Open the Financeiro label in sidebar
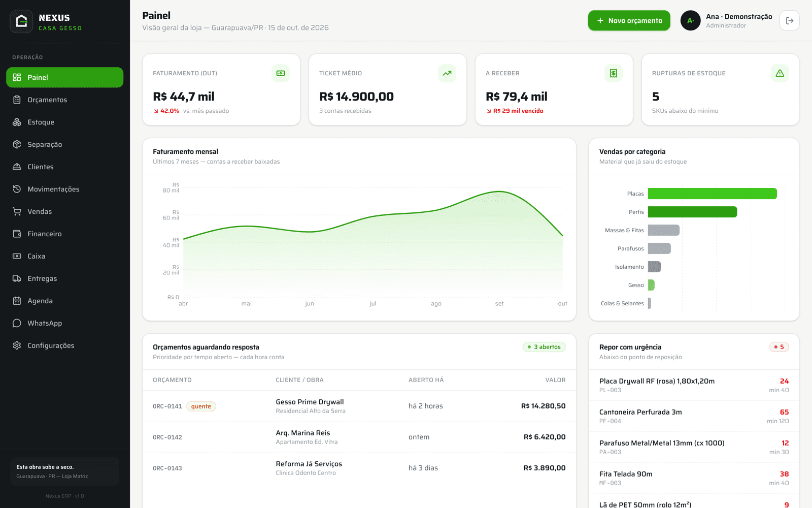812x508 pixels. pyautogui.click(x=45, y=234)
